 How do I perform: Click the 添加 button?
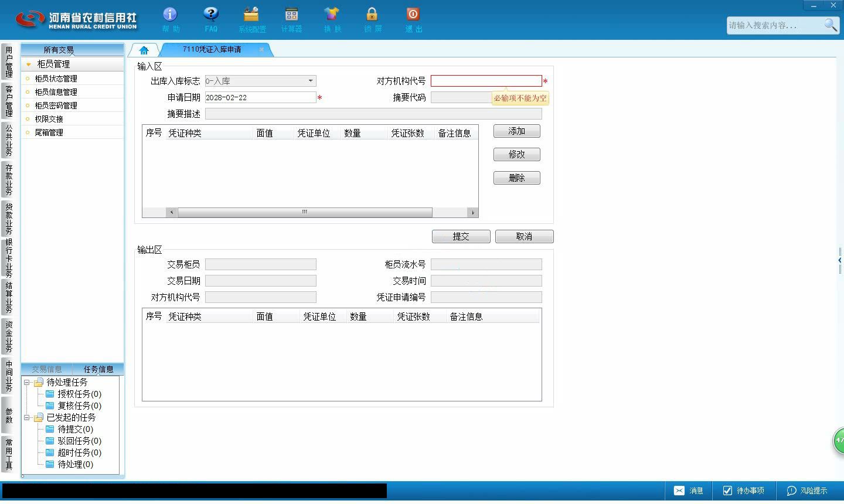[x=517, y=131]
